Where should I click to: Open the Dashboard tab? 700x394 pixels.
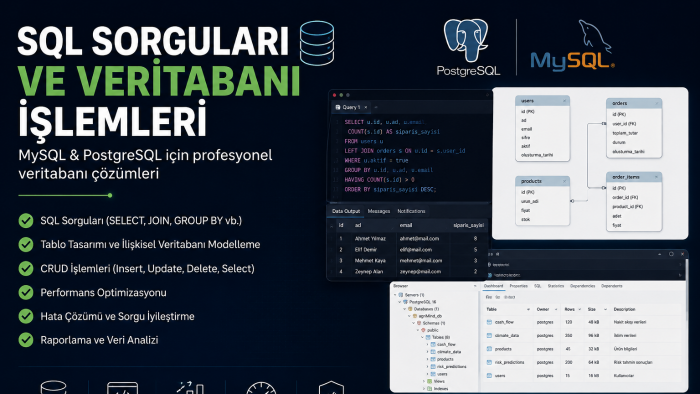(x=493, y=286)
